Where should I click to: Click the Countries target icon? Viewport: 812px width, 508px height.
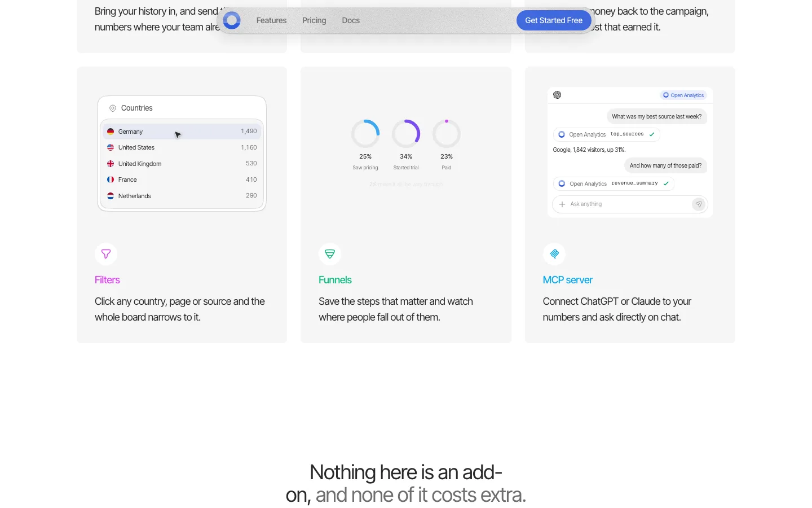(x=113, y=108)
